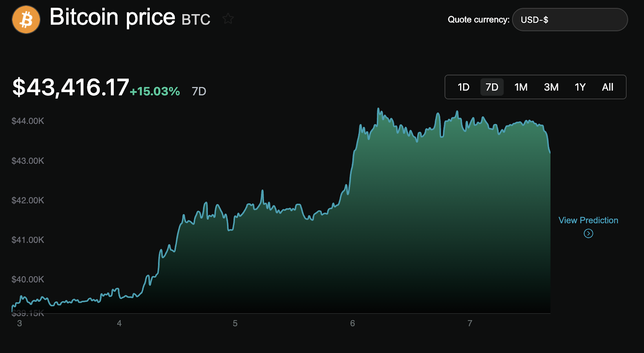The height and width of the screenshot is (353, 644).
Task: Show the All time range
Action: pyautogui.click(x=607, y=87)
